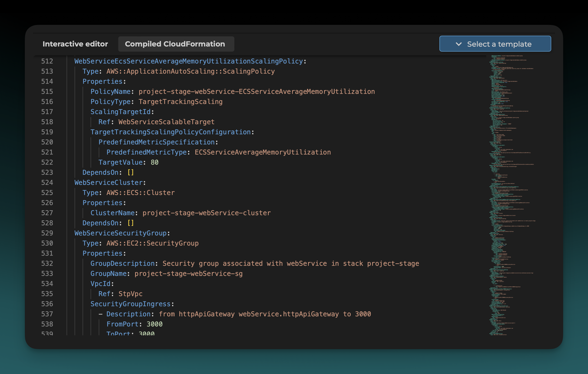Click the AWS::ApplicationAutoScaling::ScalingPolicy type value
The image size is (588, 374).
pyautogui.click(x=190, y=71)
